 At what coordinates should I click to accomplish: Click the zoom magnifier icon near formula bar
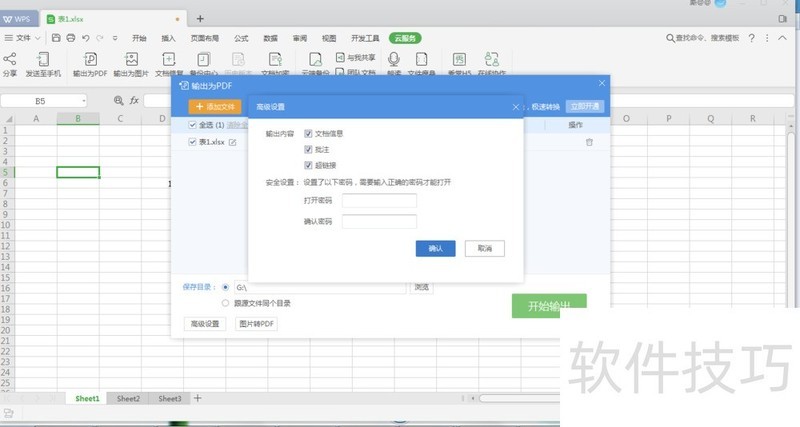119,101
